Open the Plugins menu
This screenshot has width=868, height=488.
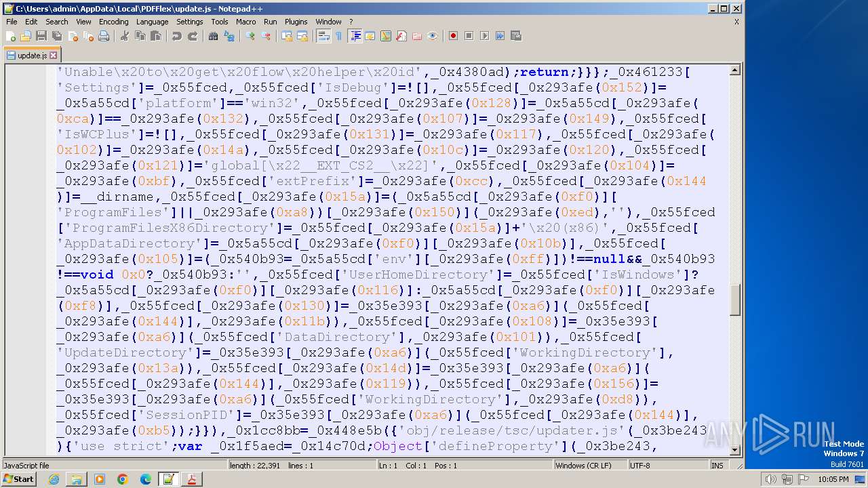[296, 22]
